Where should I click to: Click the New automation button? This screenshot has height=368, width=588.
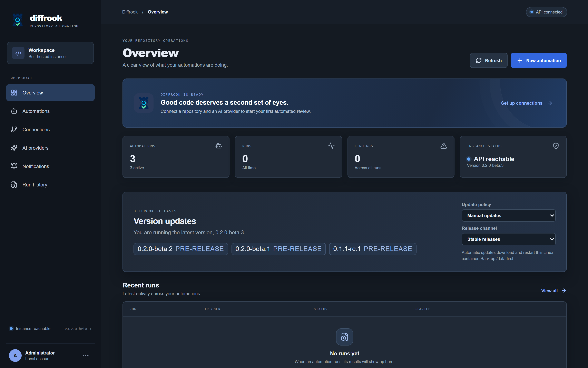tap(539, 60)
